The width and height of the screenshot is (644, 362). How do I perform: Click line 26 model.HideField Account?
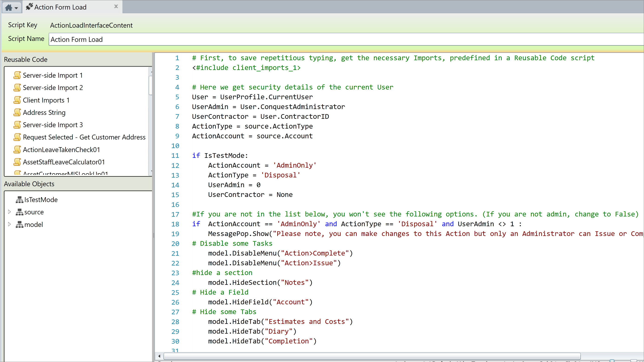[x=260, y=302]
